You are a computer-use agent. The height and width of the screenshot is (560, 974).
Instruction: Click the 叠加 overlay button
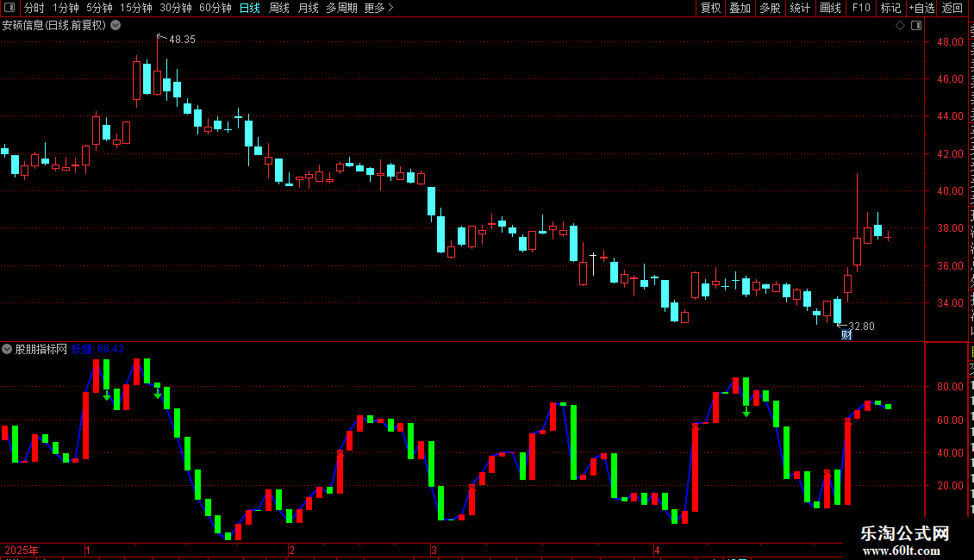pyautogui.click(x=740, y=8)
